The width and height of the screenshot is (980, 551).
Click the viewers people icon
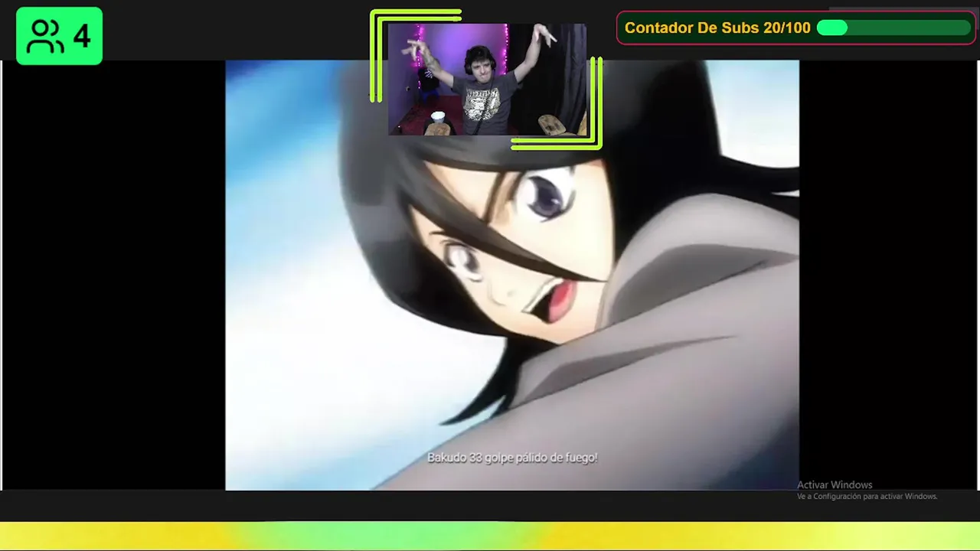(45, 36)
